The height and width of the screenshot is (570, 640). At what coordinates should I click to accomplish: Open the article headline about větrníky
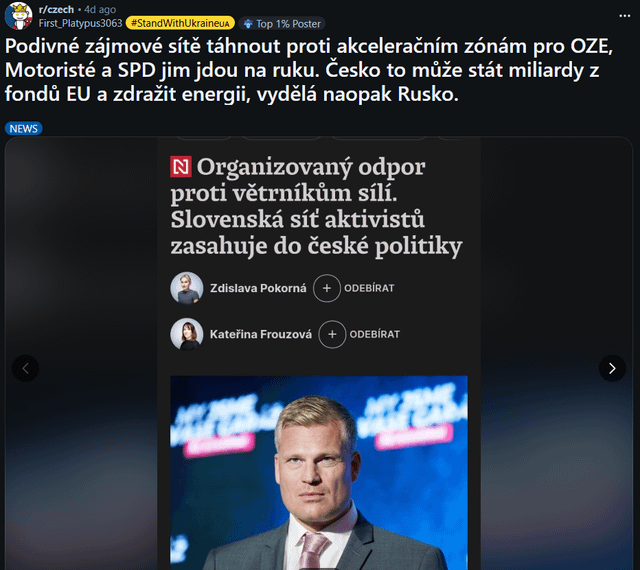316,206
